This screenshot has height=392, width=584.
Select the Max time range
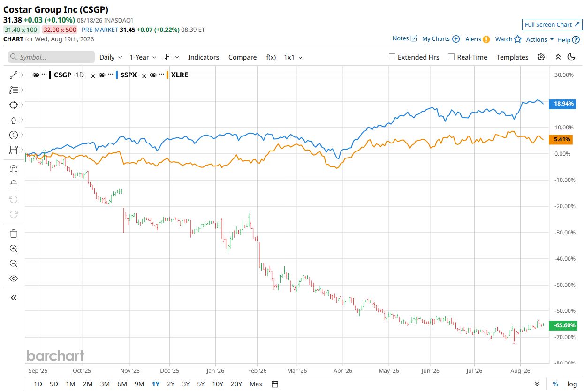click(x=256, y=384)
